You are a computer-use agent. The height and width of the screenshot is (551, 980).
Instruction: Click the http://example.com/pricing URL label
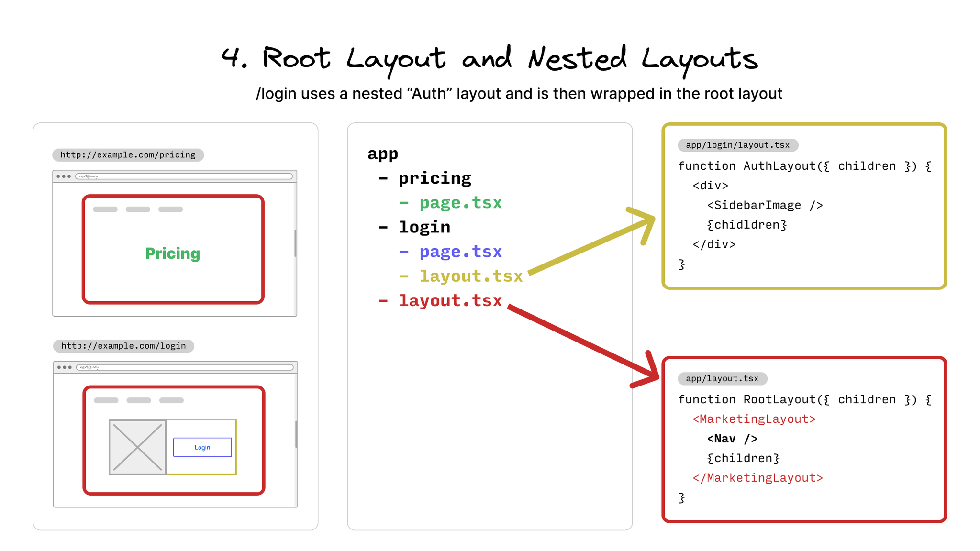[128, 155]
